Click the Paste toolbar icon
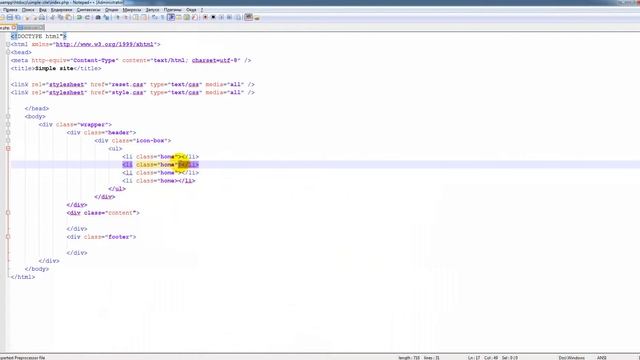Screen dimensions: 640x360 point(69,18)
